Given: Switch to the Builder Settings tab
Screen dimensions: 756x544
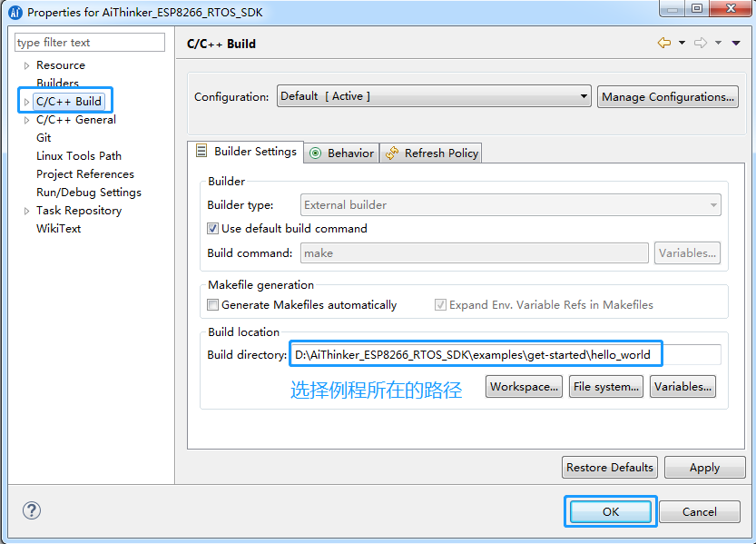Looking at the screenshot, I should 245,152.
